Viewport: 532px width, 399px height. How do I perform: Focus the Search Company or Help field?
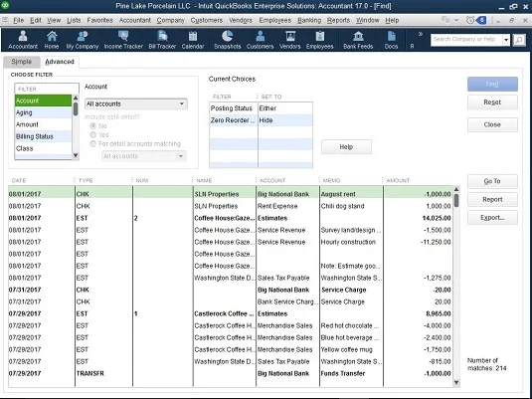point(466,40)
